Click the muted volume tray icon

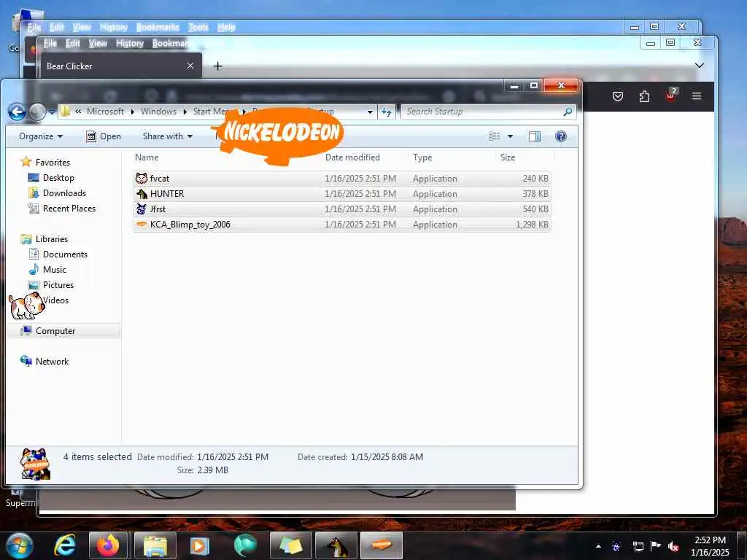pos(673,546)
